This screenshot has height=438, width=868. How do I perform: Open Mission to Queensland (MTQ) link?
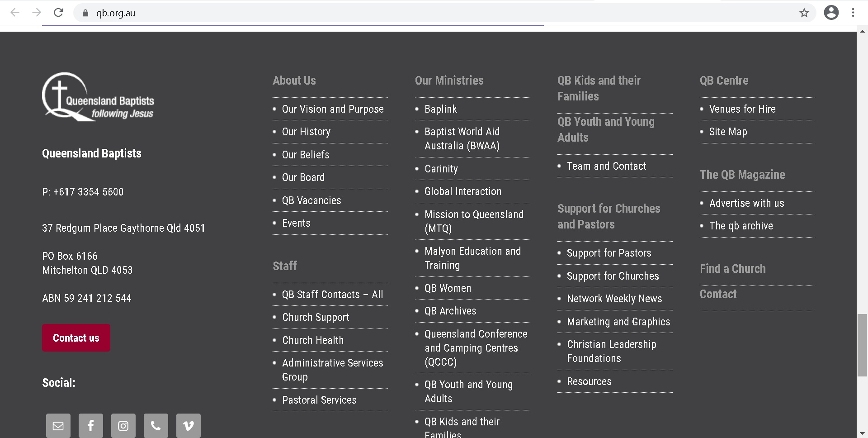tap(474, 221)
